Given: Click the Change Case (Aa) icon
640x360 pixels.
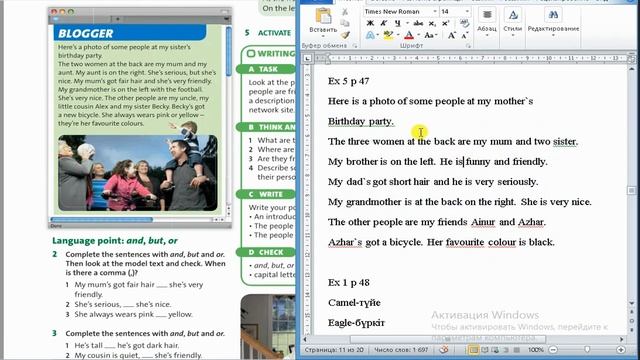Looking at the screenshot, I should pyautogui.click(x=429, y=36).
